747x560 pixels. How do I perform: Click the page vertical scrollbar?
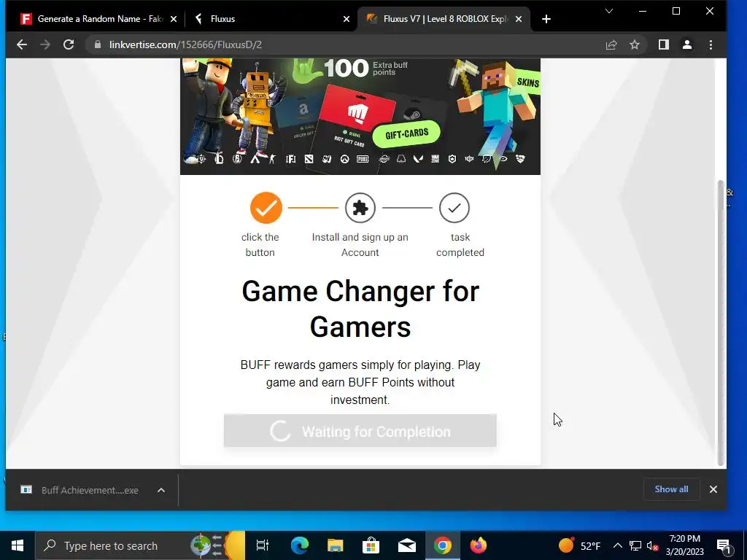tap(721, 323)
